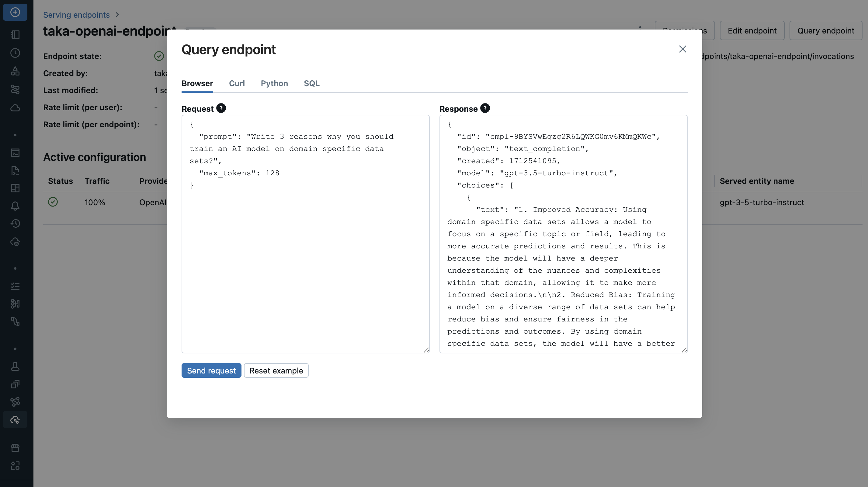Click the Send request button
The height and width of the screenshot is (487, 868).
[x=211, y=371]
